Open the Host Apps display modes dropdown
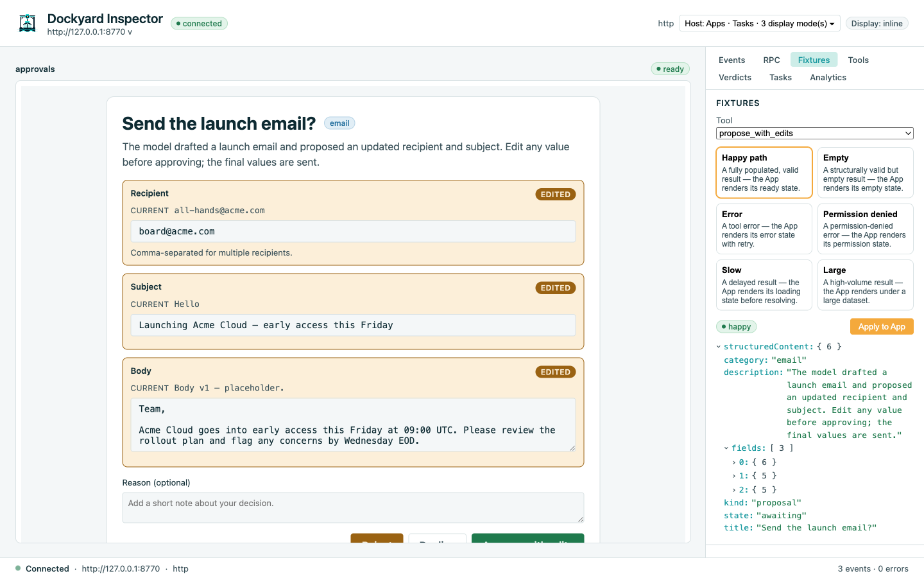This screenshot has height=578, width=924. pyautogui.click(x=759, y=24)
